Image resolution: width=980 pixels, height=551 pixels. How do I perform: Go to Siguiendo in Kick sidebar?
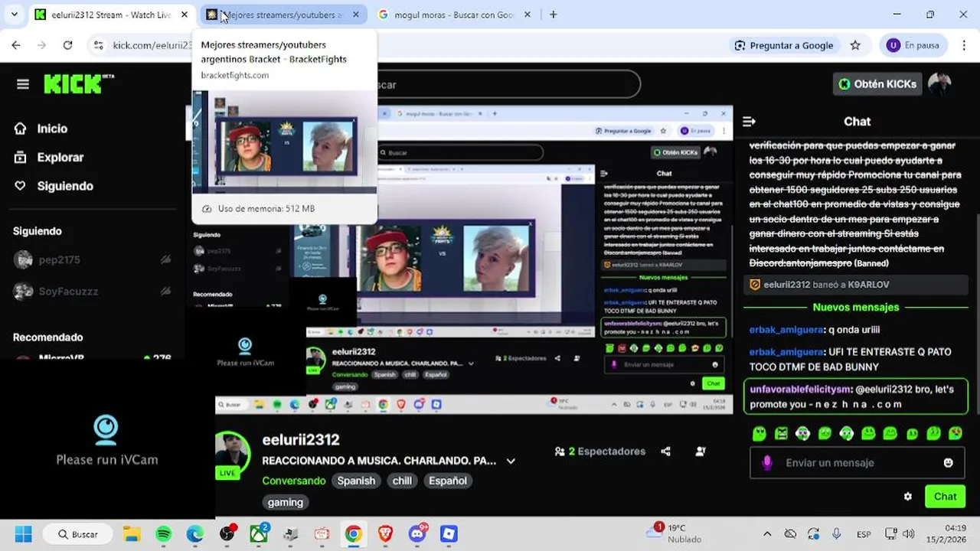click(x=54, y=186)
